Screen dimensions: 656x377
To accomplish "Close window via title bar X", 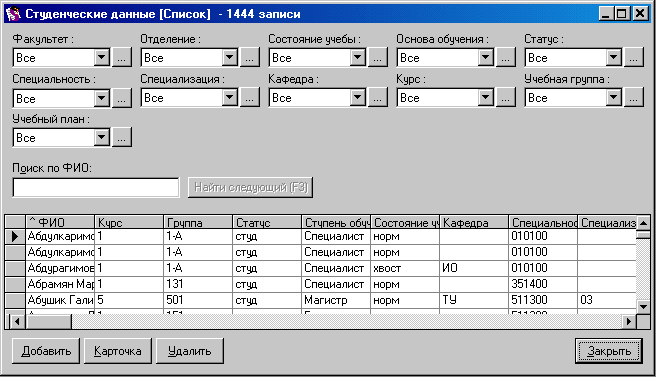I will click(641, 14).
